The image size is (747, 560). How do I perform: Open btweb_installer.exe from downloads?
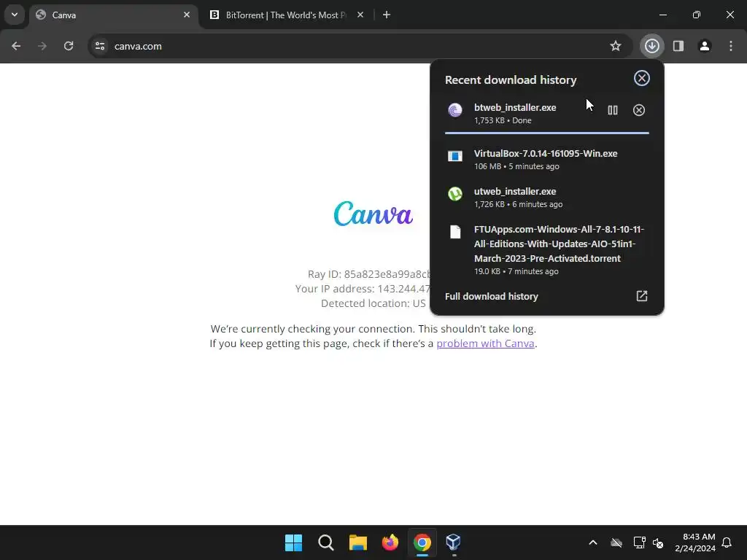(x=515, y=108)
